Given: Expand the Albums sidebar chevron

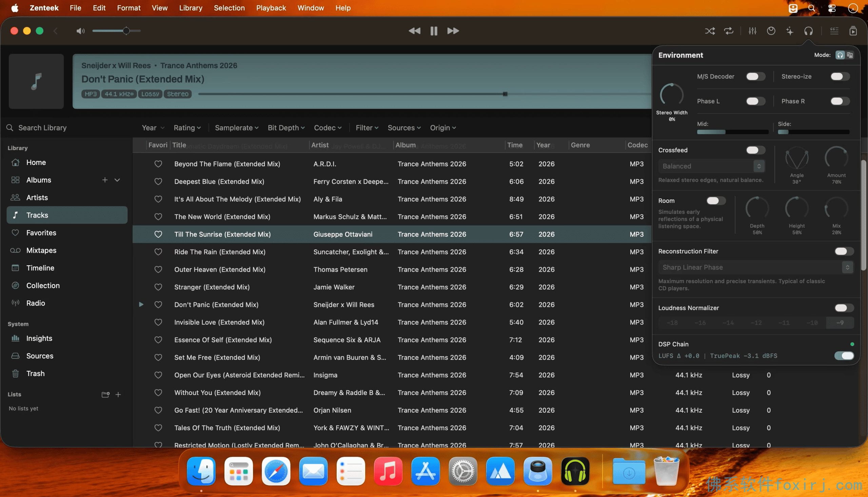Looking at the screenshot, I should (x=117, y=180).
